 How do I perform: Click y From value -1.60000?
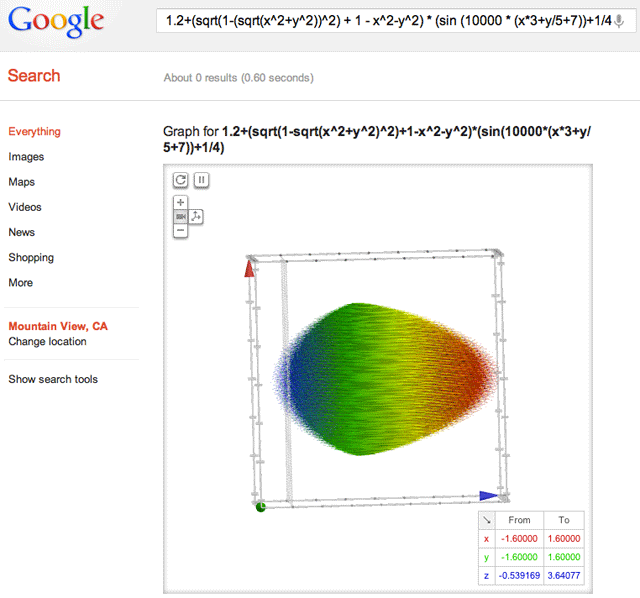pyautogui.click(x=519, y=557)
